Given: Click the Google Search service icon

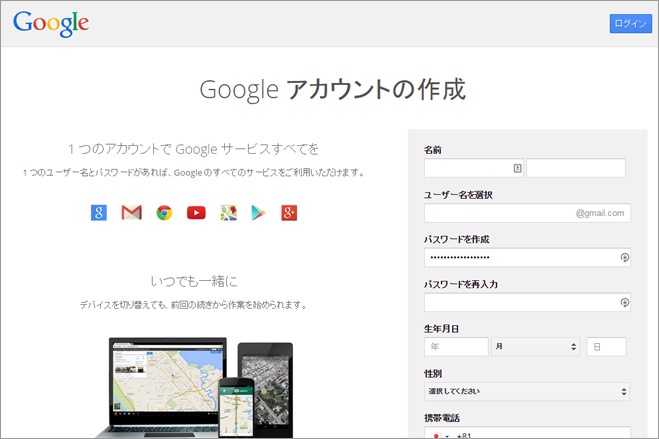Looking at the screenshot, I should (x=99, y=213).
